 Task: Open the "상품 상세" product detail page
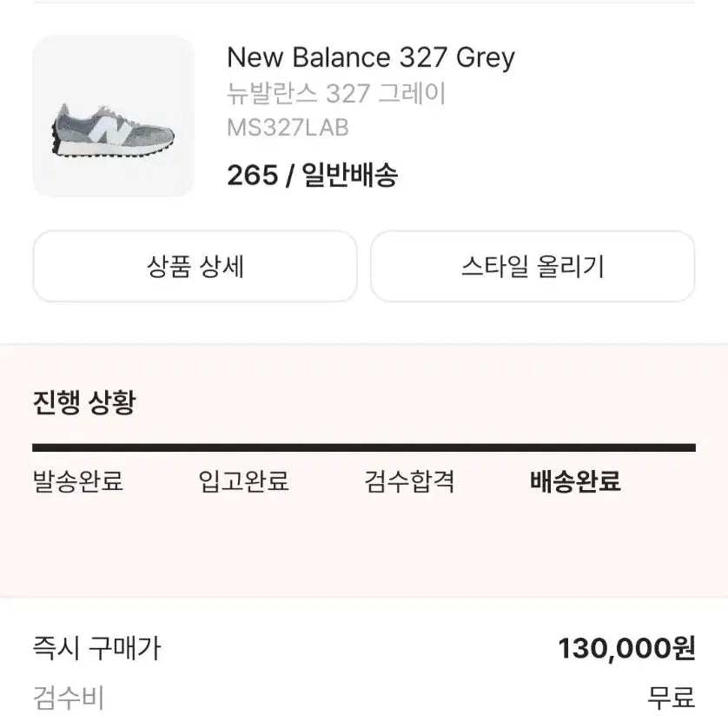click(193, 267)
